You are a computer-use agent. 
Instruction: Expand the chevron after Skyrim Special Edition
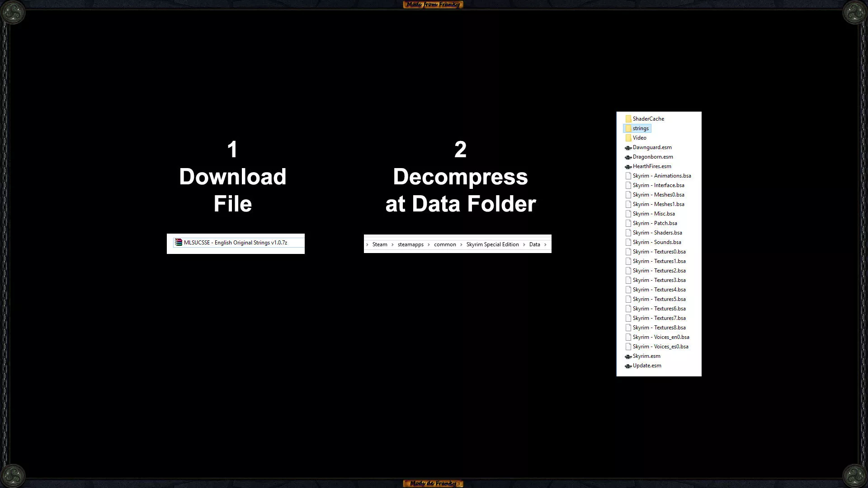point(524,244)
